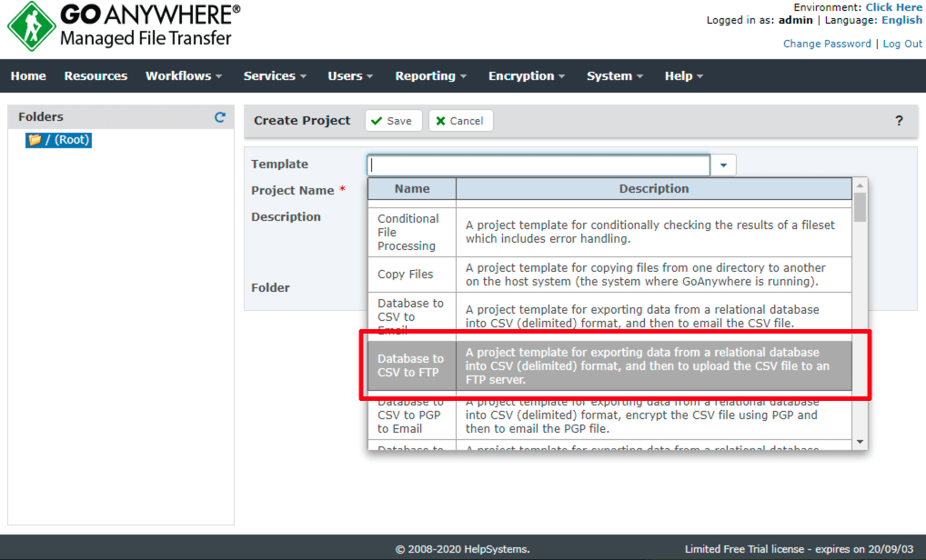Choose Database to CSV to PGP to Email template
This screenshot has width=926, height=560.
point(609,415)
